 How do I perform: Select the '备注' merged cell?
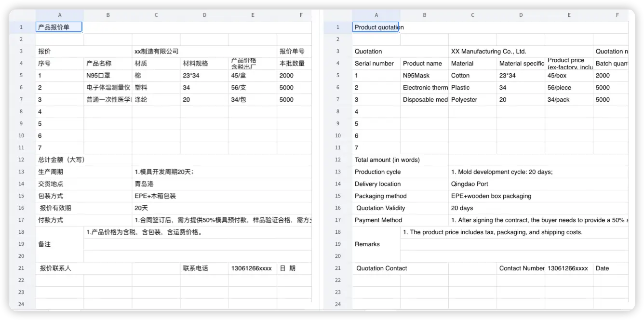[x=60, y=244]
